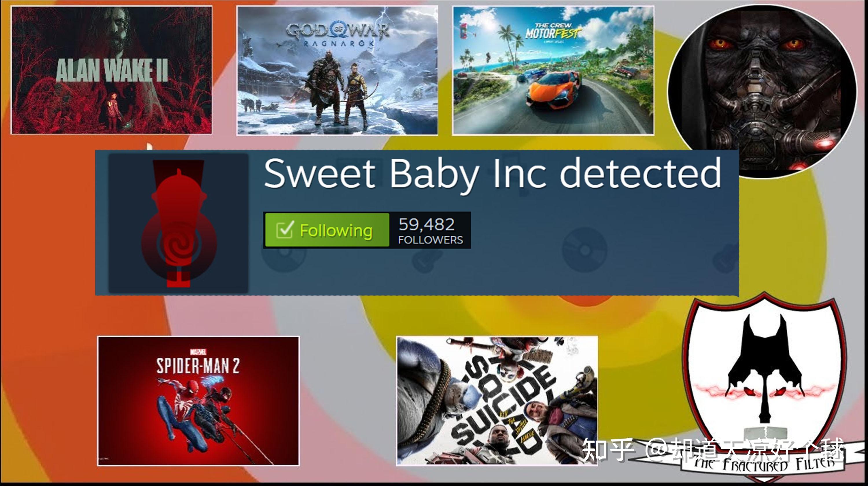This screenshot has width=868, height=486.
Task: Open the 59,482 followers count
Action: tap(430, 230)
